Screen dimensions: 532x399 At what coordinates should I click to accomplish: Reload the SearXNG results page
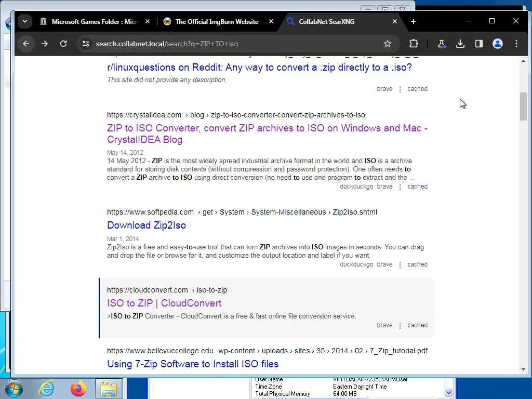click(x=63, y=44)
